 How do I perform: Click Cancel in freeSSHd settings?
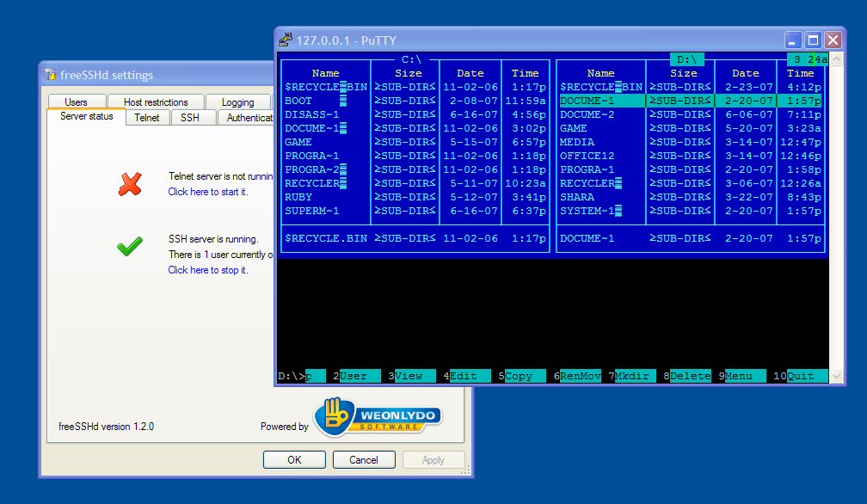tap(364, 460)
